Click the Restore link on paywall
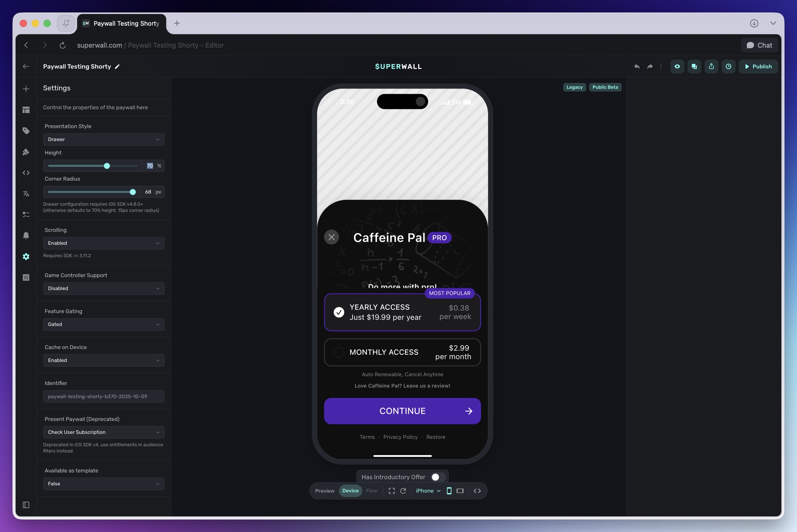Image resolution: width=797 pixels, height=532 pixels. (x=436, y=437)
